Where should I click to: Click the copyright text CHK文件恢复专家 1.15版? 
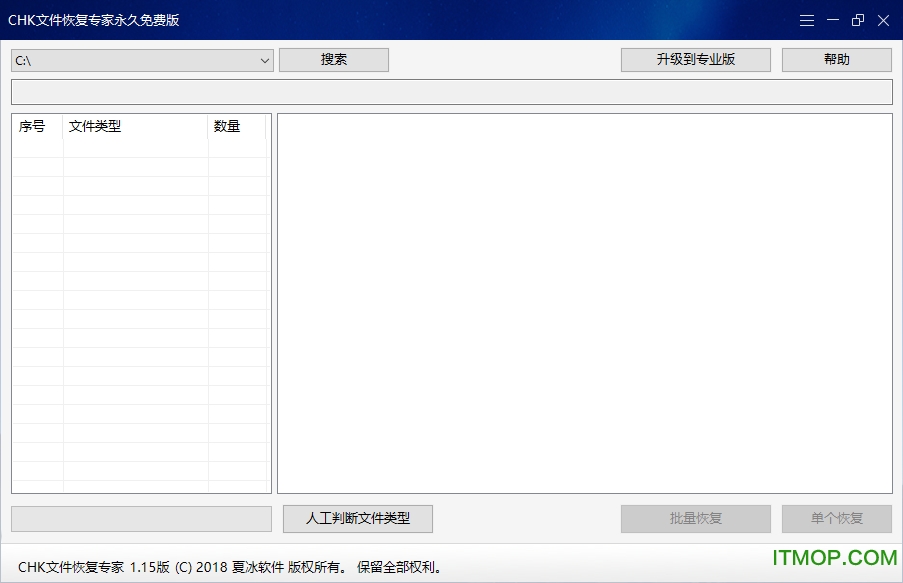(x=94, y=567)
